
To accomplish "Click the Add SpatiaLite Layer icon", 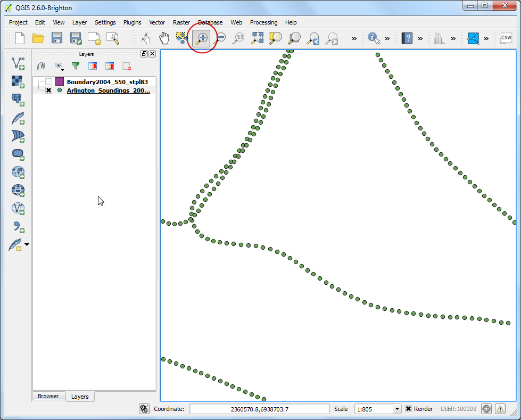I will click(x=18, y=118).
